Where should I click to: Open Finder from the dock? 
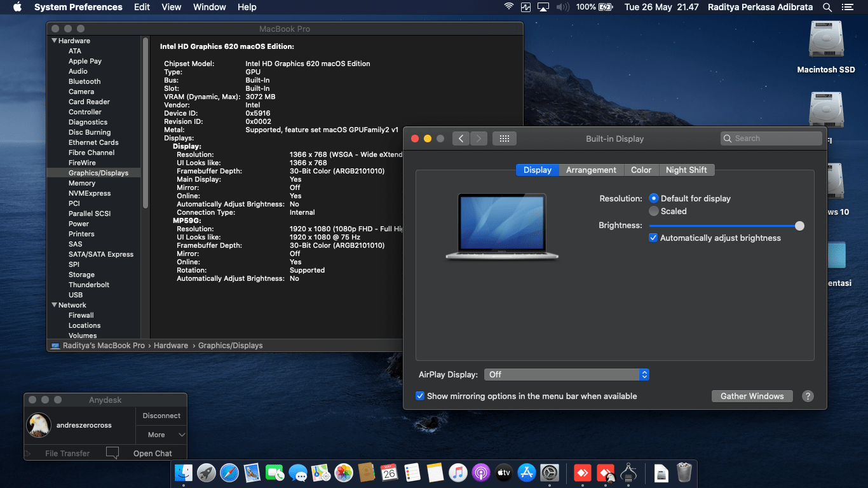184,473
